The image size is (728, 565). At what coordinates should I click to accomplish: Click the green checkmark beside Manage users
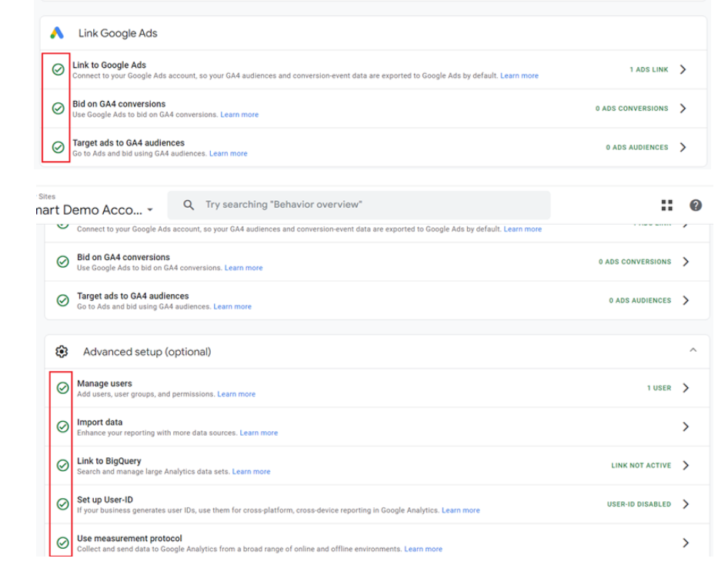point(60,388)
